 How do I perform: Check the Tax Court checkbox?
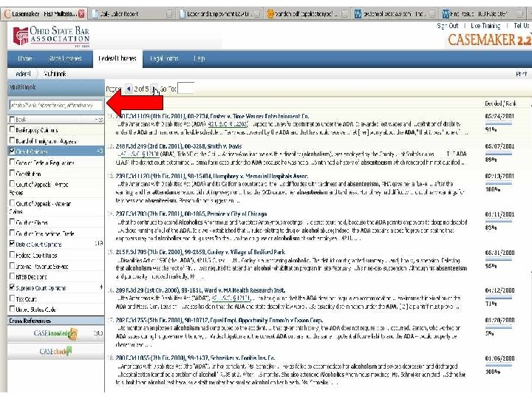(x=13, y=299)
